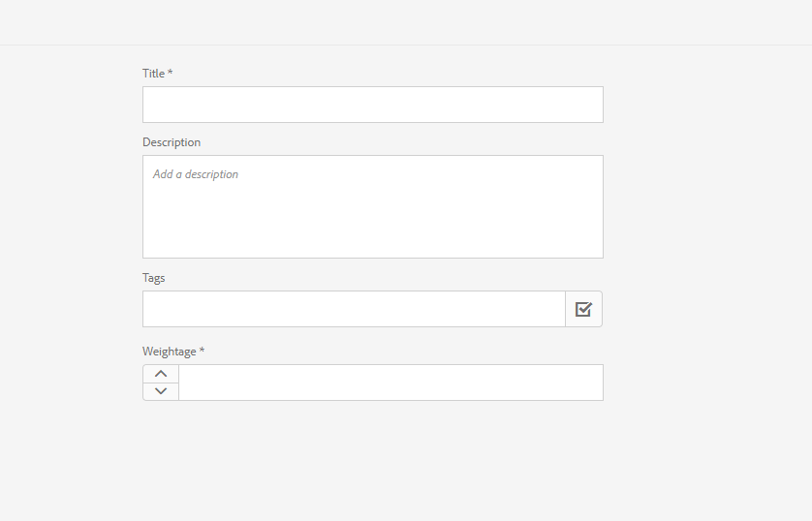This screenshot has height=521, width=812.
Task: Step the Weightage value up by one
Action: tap(161, 374)
